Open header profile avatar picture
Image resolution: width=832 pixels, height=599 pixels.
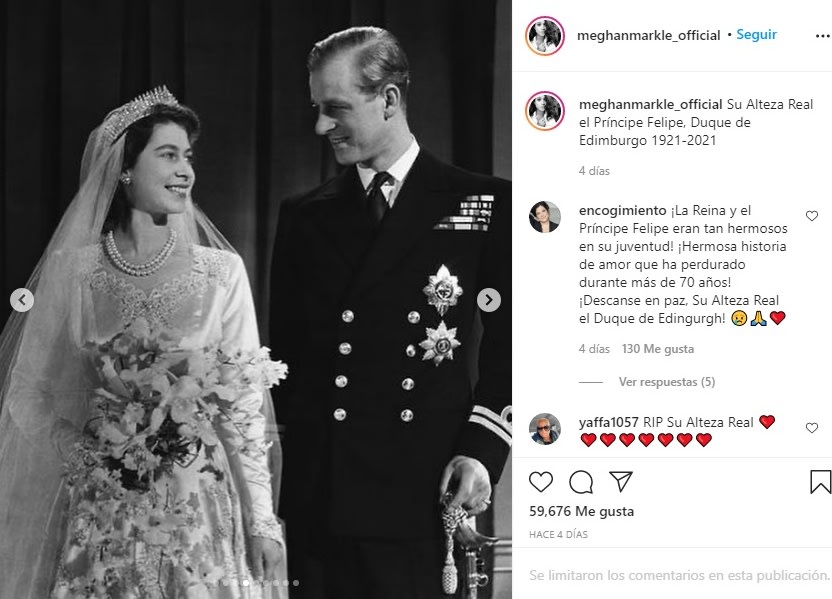coord(544,36)
